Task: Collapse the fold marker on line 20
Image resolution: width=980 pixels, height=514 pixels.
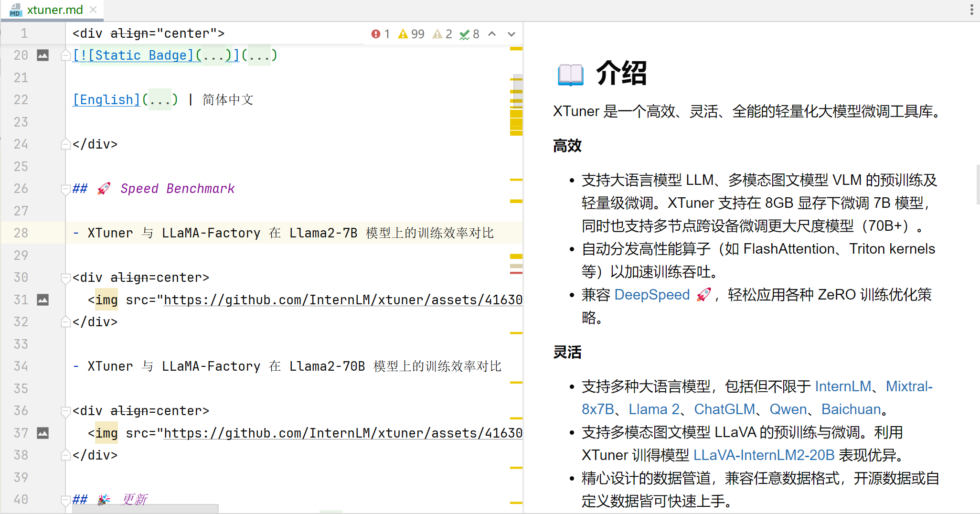Action: (66, 56)
